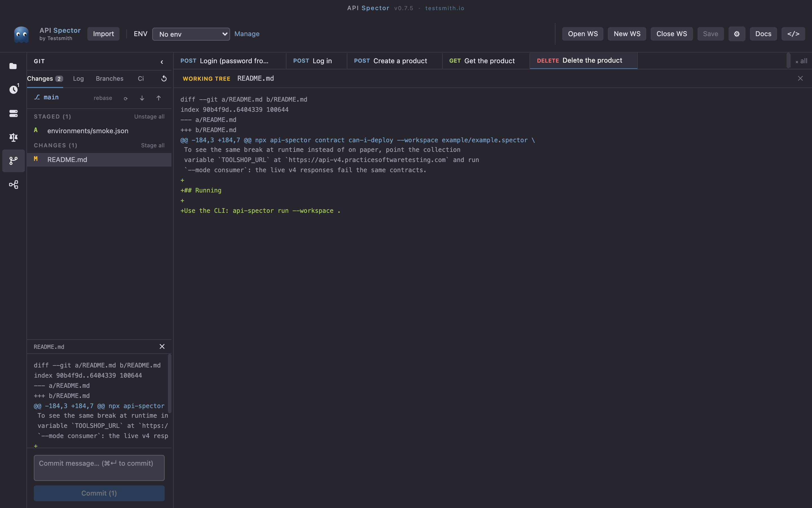
Task: Open the workflow nodes sidebar icon
Action: tap(13, 185)
